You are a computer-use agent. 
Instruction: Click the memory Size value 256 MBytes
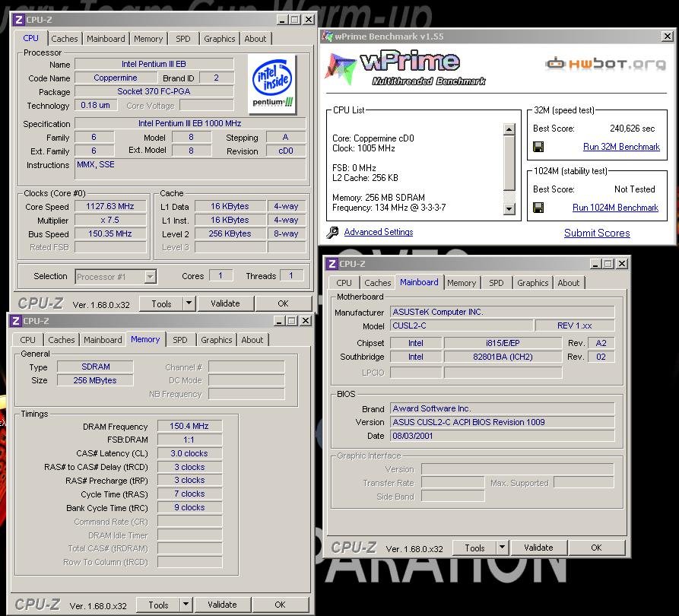(x=95, y=380)
